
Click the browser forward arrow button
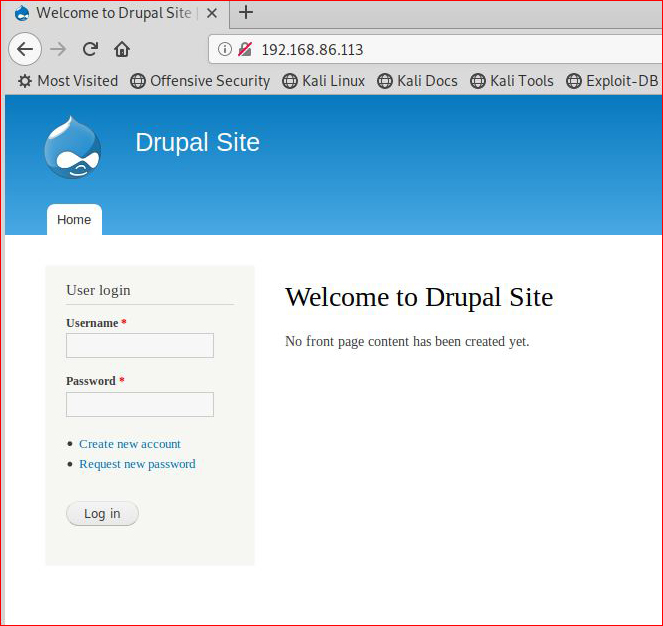pyautogui.click(x=58, y=49)
